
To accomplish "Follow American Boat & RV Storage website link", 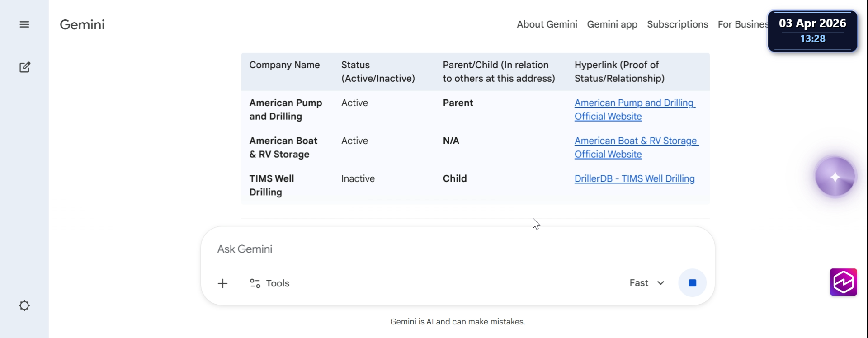I will tap(636, 147).
